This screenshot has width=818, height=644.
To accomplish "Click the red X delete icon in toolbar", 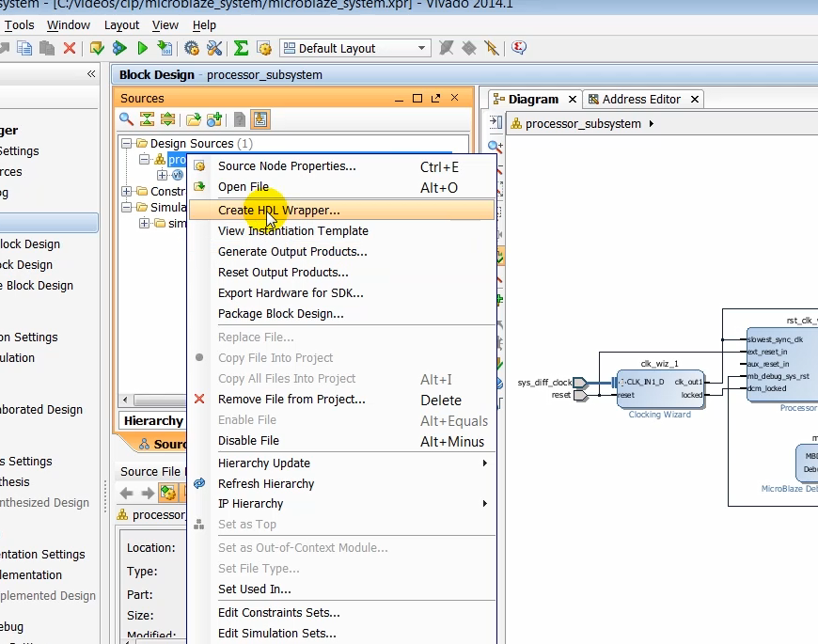I will coord(69,48).
